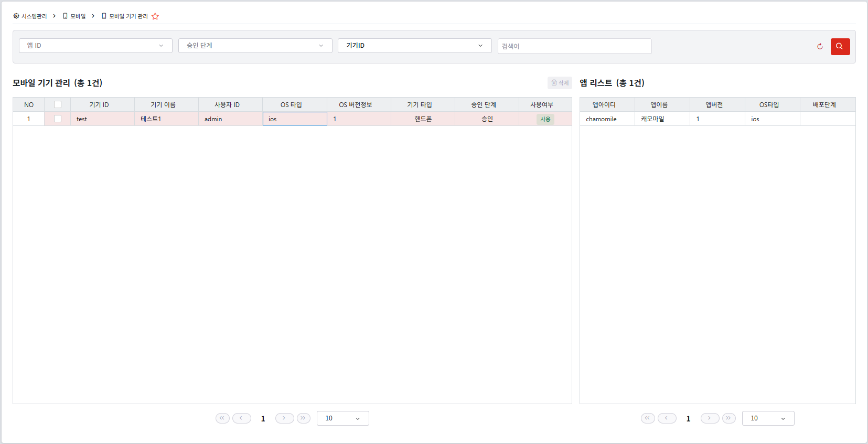The height and width of the screenshot is (444, 868).
Task: Click the 모바일 breadcrumb phone icon
Action: tap(65, 16)
